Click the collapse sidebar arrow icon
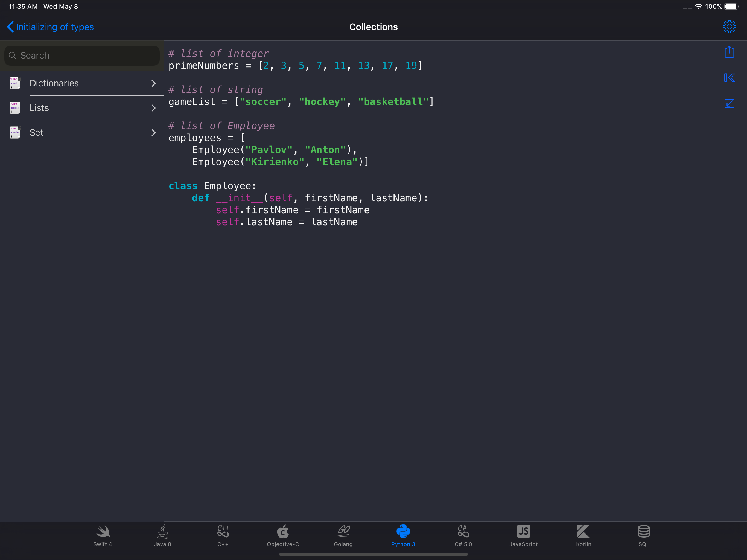The image size is (747, 560). coord(729,78)
